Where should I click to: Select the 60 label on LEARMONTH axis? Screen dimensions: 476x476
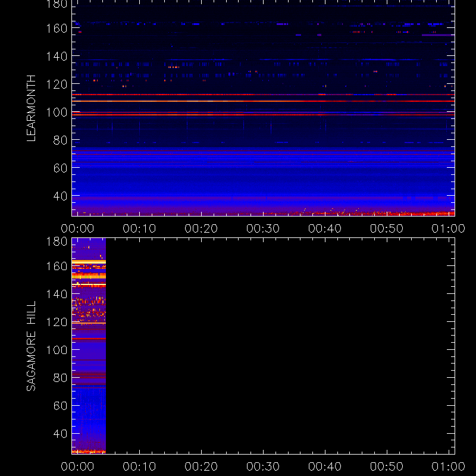[60, 168]
